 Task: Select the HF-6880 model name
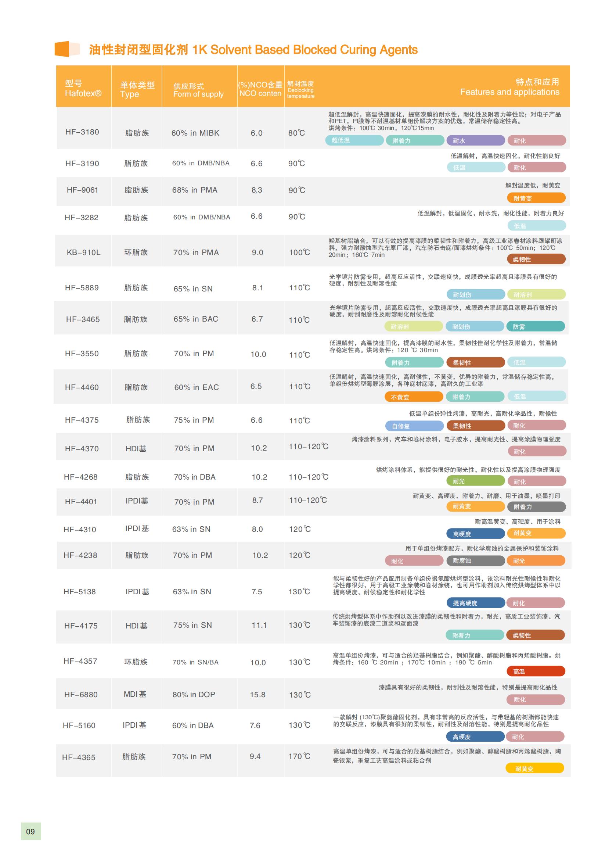(81, 694)
